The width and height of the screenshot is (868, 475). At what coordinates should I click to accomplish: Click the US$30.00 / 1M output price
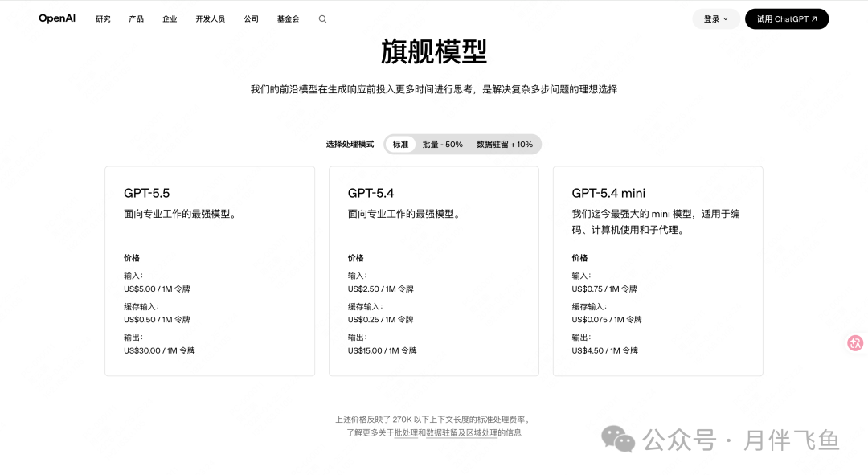pyautogui.click(x=159, y=350)
